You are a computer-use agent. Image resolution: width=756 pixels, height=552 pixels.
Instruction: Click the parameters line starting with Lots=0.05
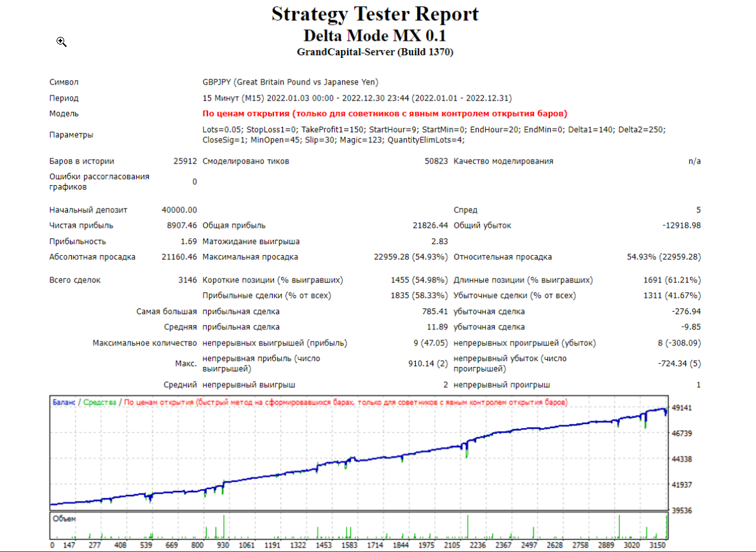[434, 135]
